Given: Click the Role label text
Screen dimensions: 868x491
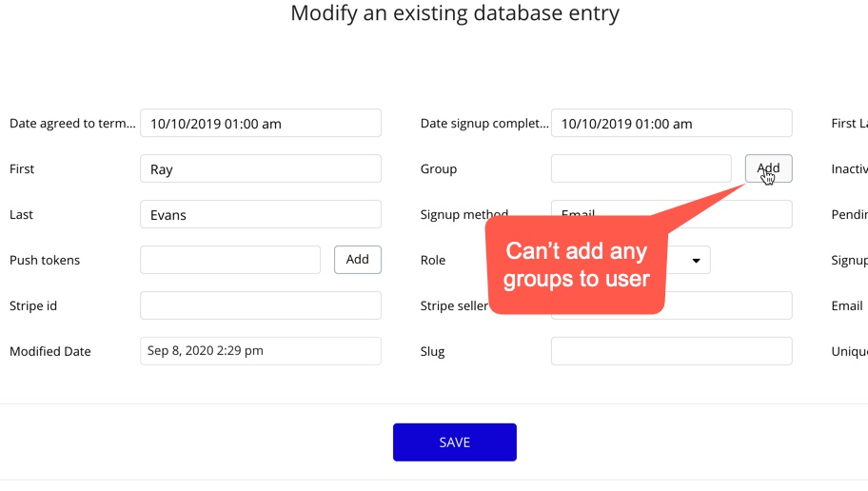Looking at the screenshot, I should (x=433, y=260).
